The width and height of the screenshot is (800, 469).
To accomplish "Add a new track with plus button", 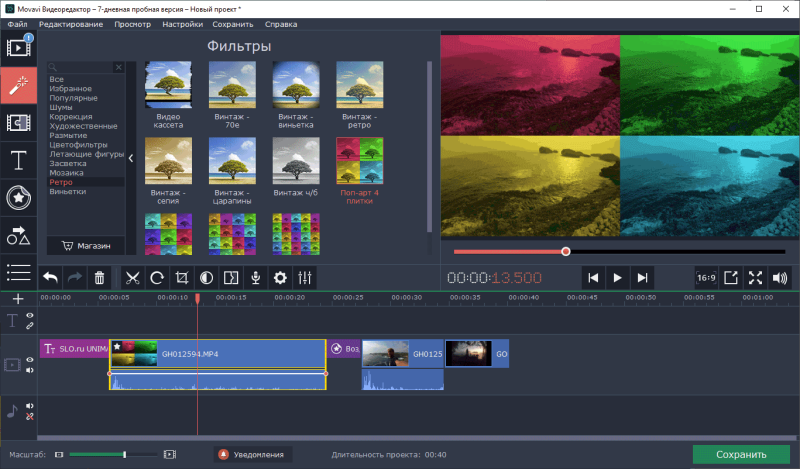I will point(18,299).
